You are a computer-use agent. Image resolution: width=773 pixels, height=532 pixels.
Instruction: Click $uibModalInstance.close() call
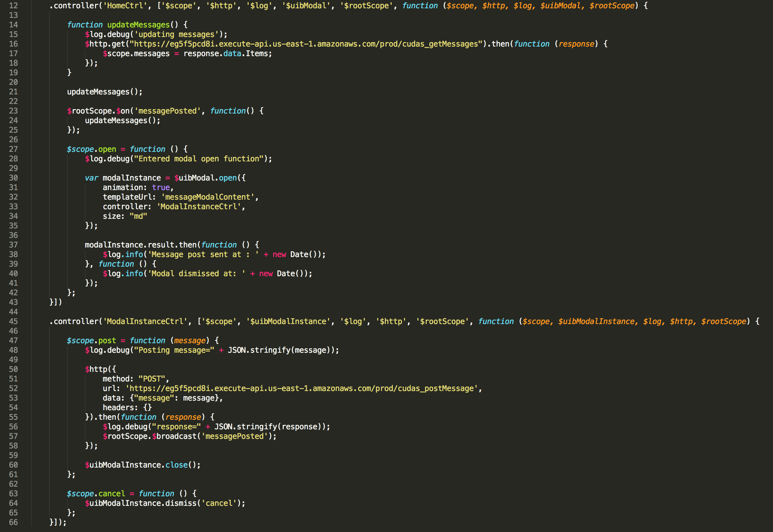[x=143, y=465]
